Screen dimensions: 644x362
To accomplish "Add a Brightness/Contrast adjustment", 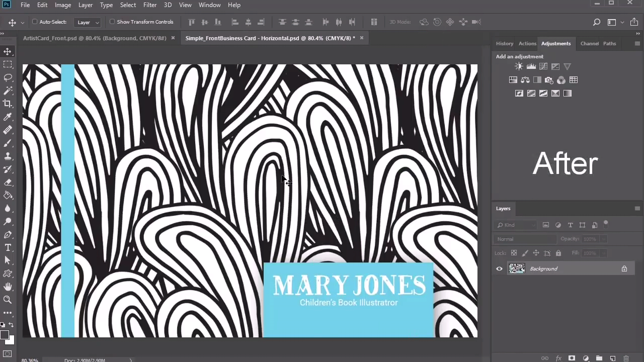I will pyautogui.click(x=519, y=66).
